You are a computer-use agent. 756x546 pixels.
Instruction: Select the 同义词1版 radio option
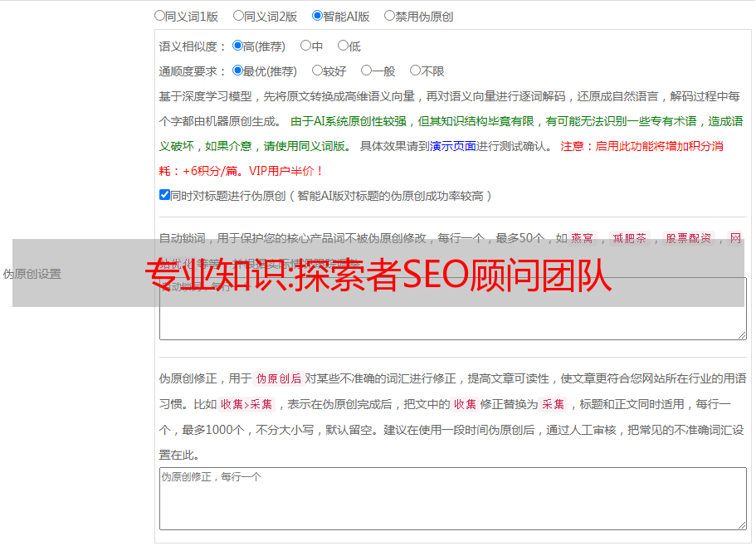(x=159, y=16)
